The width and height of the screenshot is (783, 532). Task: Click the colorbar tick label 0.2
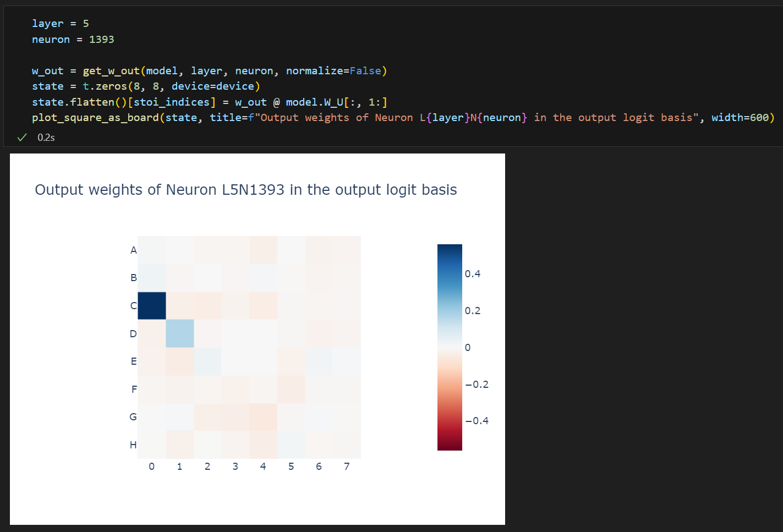tap(473, 311)
